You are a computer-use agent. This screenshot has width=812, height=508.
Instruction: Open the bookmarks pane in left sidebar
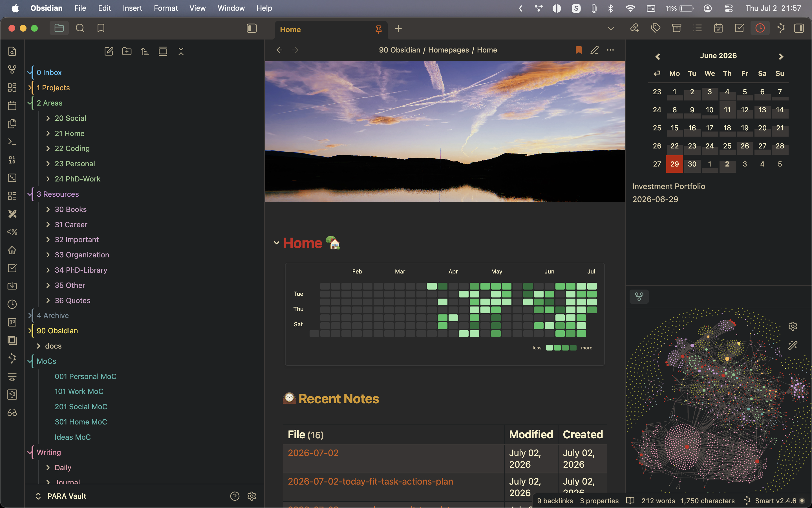point(101,28)
